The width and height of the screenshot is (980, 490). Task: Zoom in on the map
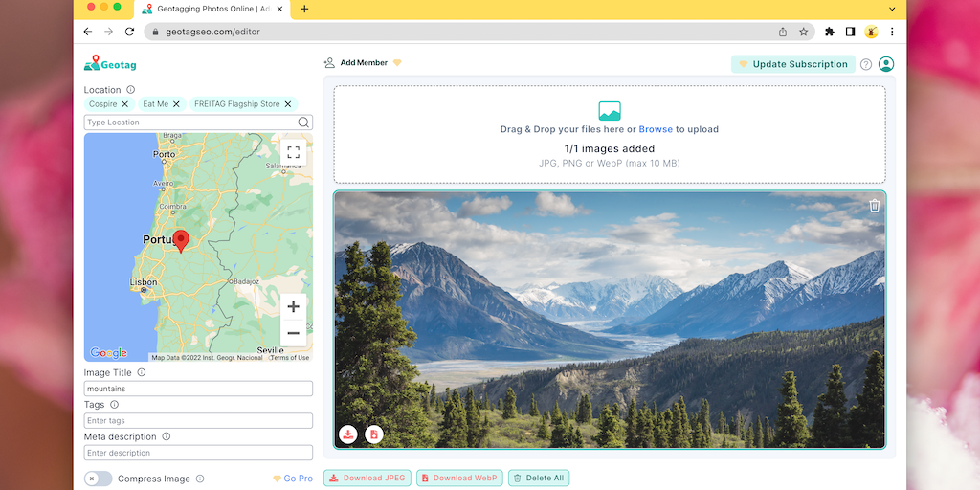pos(294,307)
